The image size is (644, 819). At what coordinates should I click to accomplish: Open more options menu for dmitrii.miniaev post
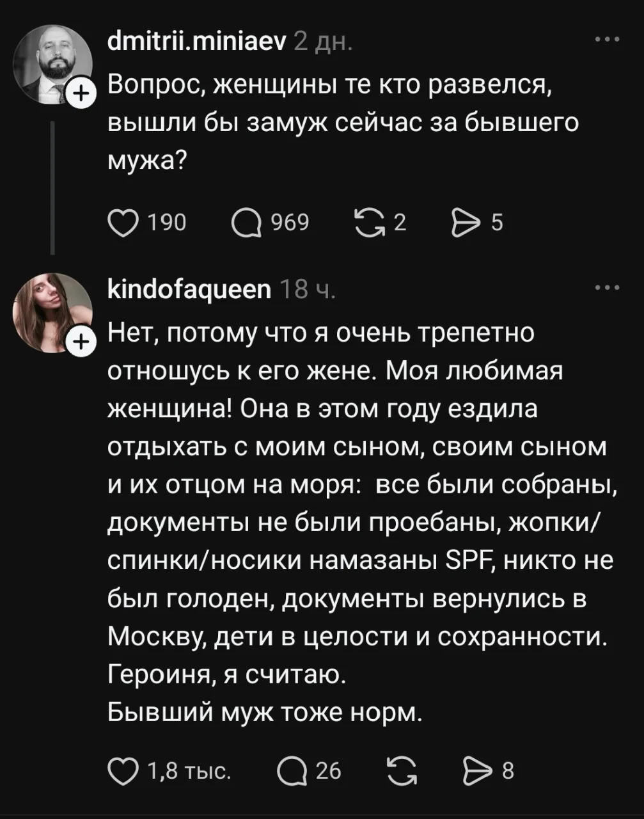click(607, 40)
